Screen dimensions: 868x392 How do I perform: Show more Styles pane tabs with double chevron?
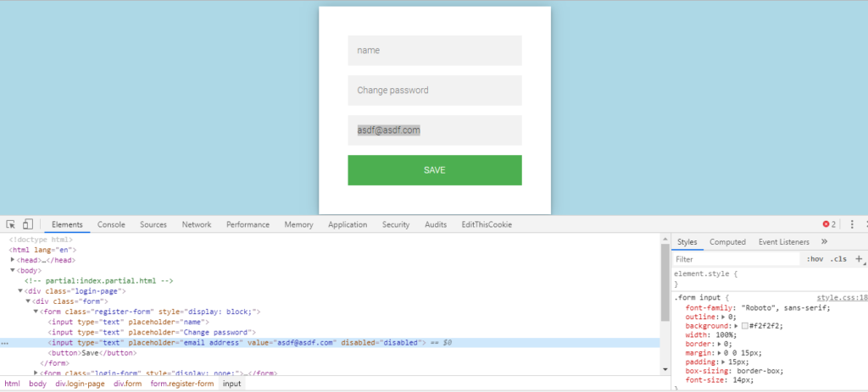point(825,242)
